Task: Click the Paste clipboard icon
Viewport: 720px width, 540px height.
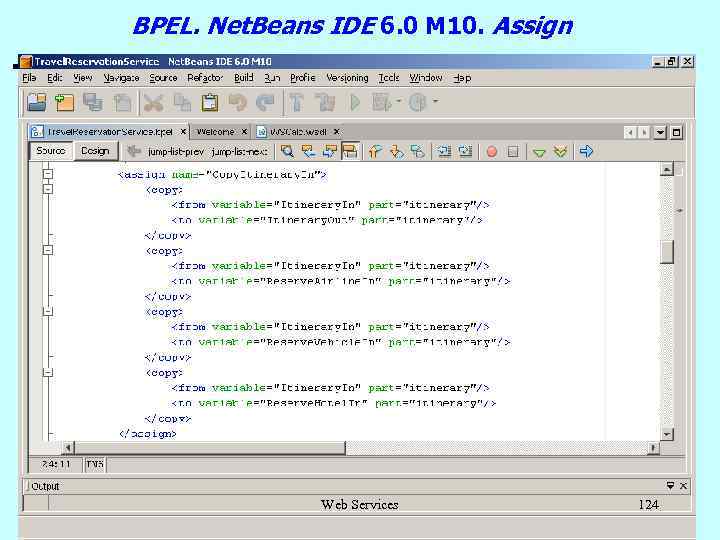Action: pos(210,102)
